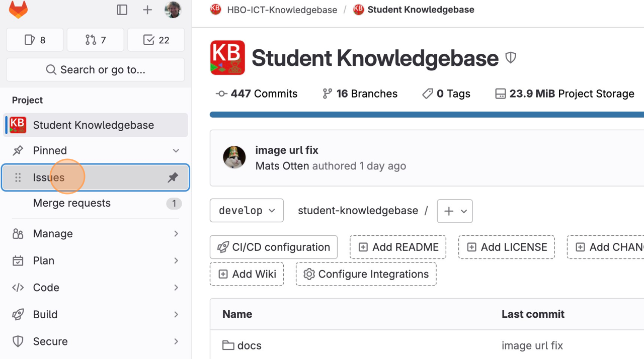
Task: Open the create new plus menu
Action: pos(147,10)
